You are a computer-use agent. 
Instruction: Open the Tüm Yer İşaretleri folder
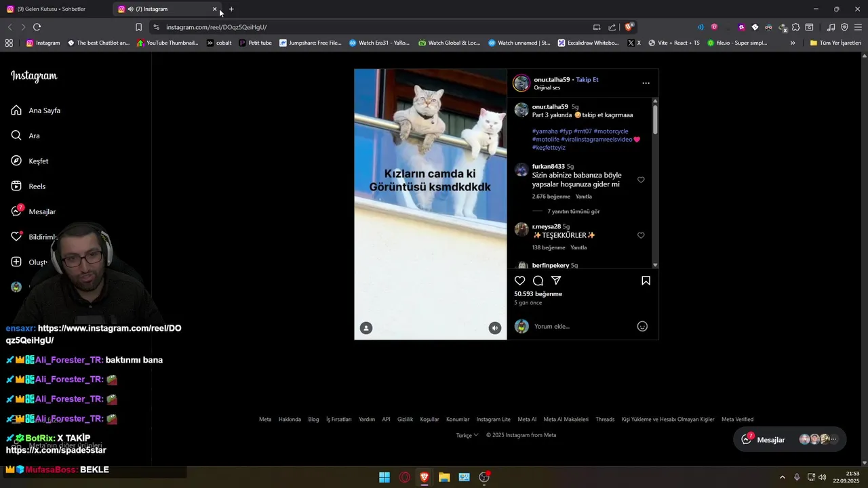(x=835, y=43)
